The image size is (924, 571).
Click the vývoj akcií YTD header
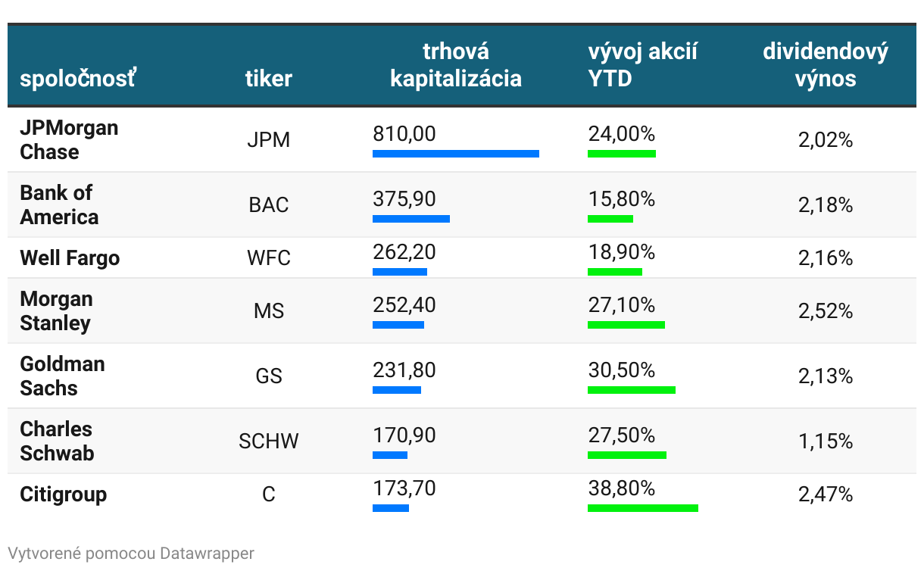pos(642,64)
